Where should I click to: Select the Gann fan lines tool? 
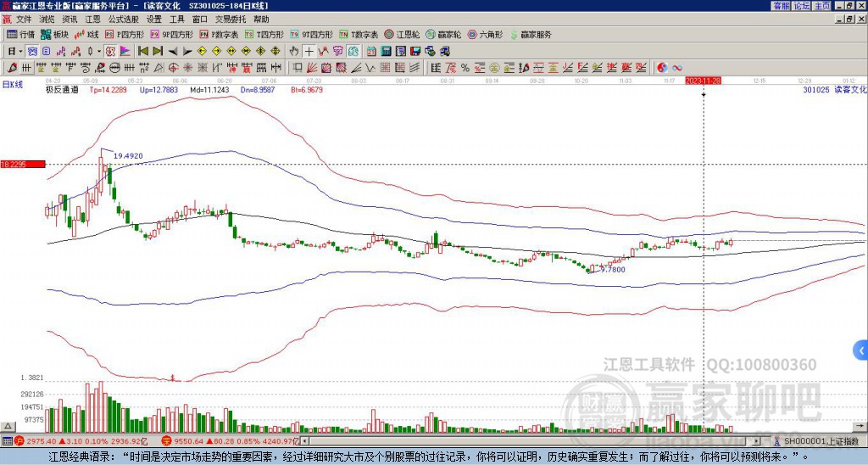(312, 68)
